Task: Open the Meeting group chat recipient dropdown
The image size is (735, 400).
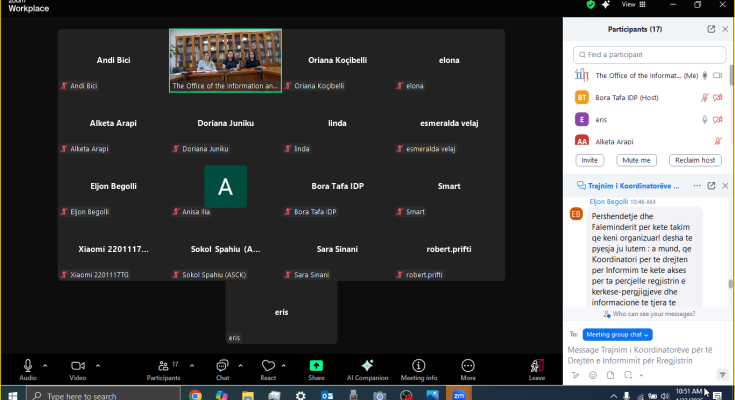Action: tap(617, 334)
